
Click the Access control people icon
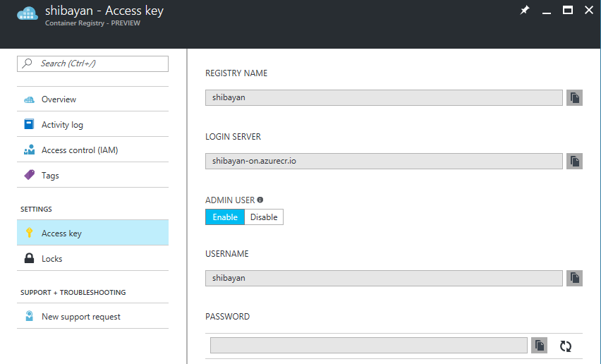(29, 150)
